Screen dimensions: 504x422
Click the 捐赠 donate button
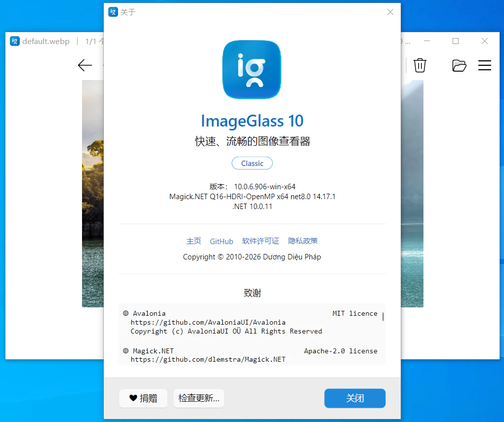(x=143, y=398)
